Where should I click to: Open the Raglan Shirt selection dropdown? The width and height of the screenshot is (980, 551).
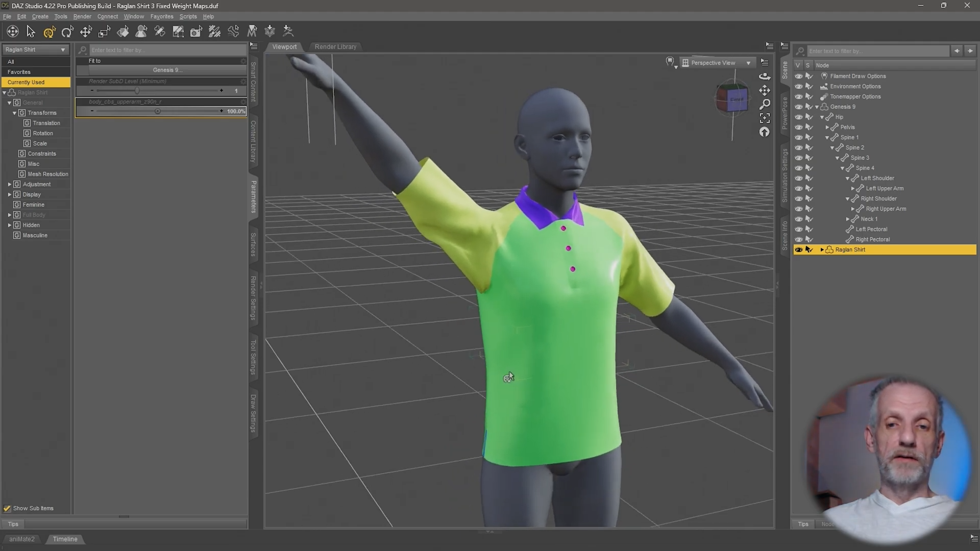click(x=36, y=49)
